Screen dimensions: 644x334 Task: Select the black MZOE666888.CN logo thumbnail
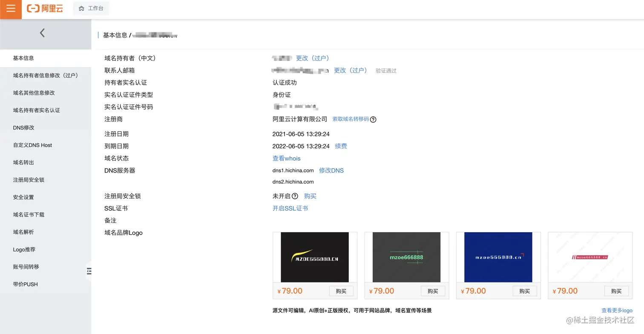tap(315, 257)
